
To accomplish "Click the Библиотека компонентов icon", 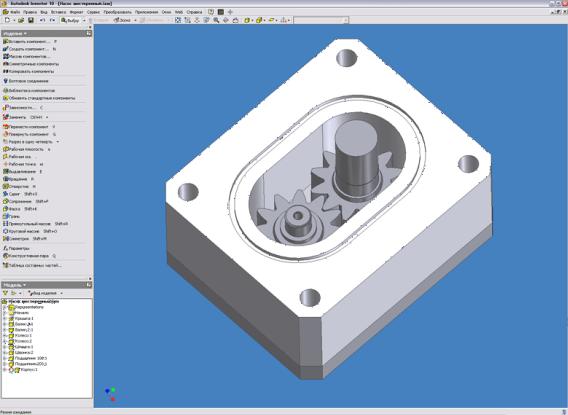I will tap(5, 91).
